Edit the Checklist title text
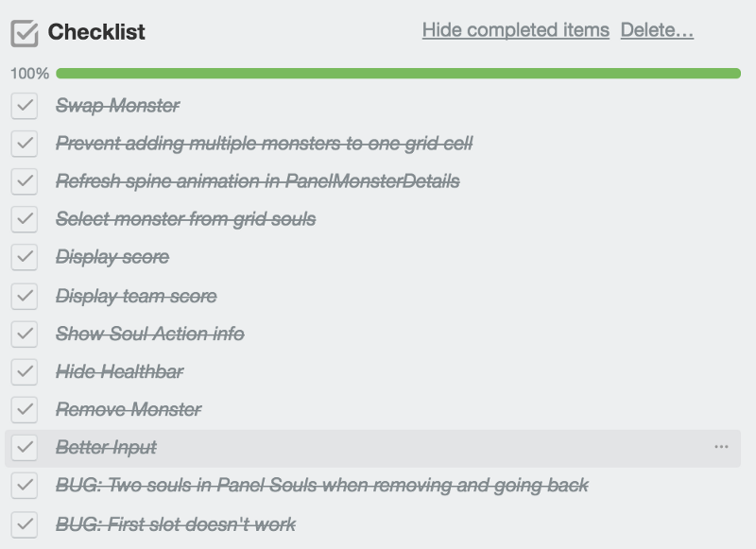Screen dimensions: 756x549 (96, 32)
